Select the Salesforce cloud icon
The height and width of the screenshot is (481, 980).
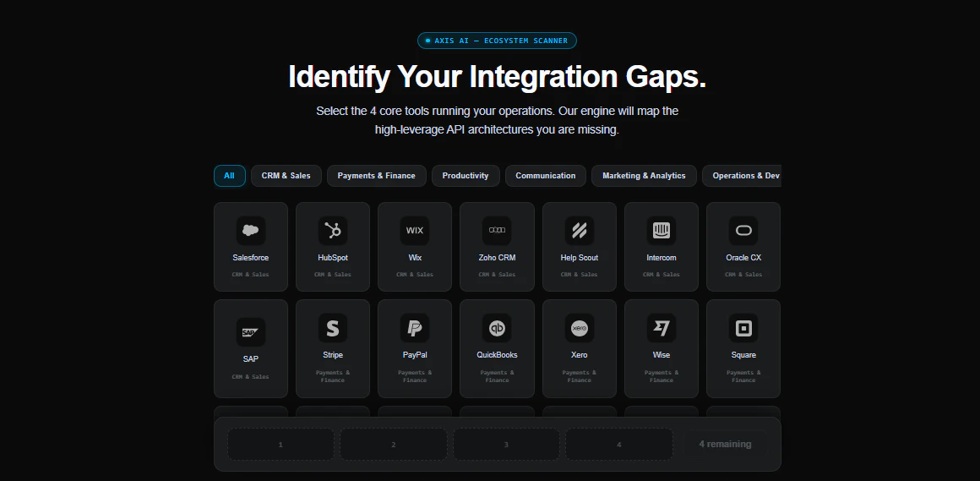pos(251,230)
